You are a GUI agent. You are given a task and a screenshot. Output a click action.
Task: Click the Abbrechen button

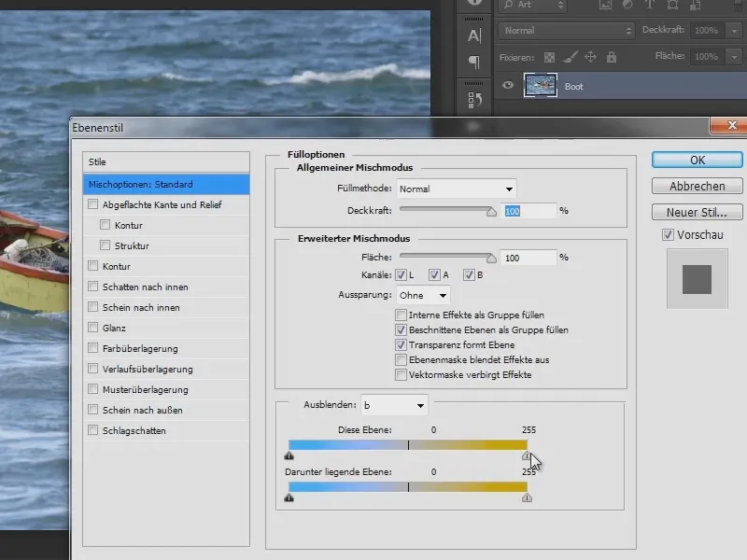697,186
